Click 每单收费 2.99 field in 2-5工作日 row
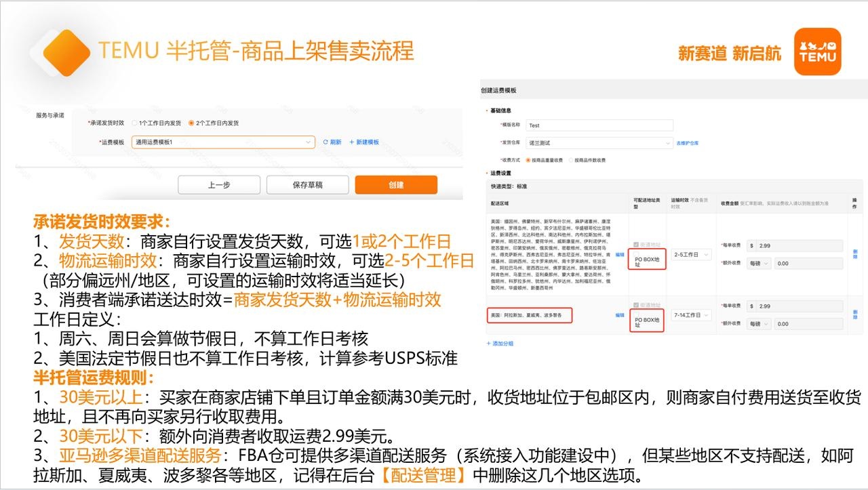Screen dimensions: 868x490 794,246
